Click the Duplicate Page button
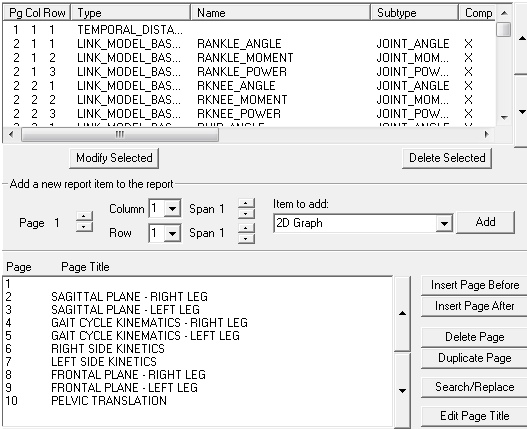Viewport: 527px width, 429px height. click(x=475, y=358)
